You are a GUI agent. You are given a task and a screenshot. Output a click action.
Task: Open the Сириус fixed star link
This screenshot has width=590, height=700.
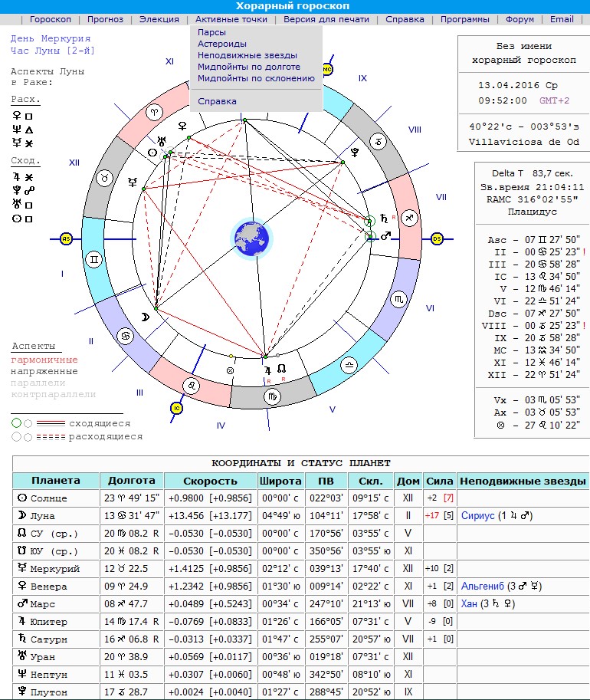pos(478,516)
